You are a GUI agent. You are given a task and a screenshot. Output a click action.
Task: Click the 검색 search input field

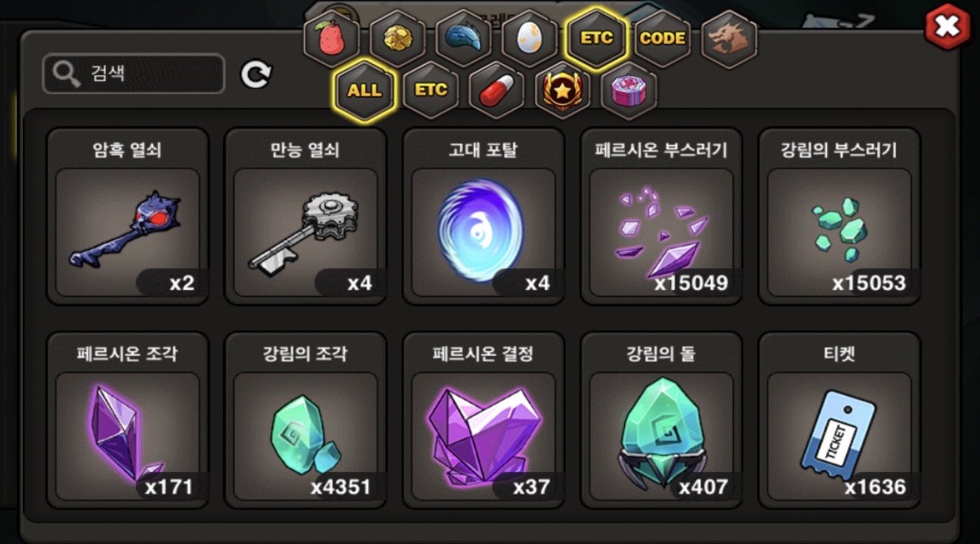[133, 74]
